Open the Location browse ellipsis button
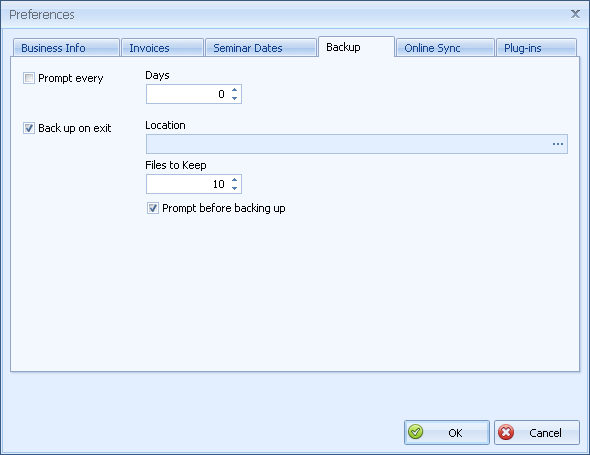 point(558,144)
